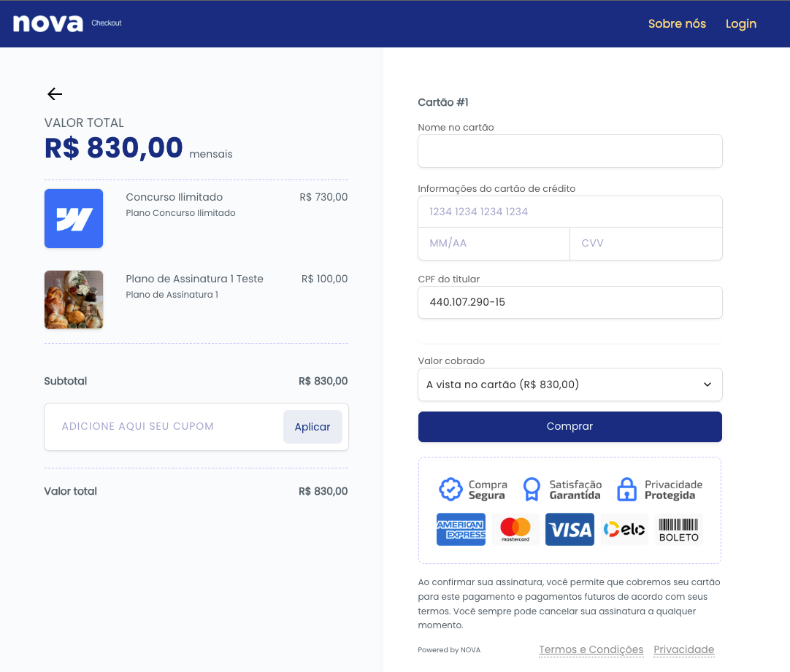
Task: Open Termos e Condições link
Action: click(591, 649)
